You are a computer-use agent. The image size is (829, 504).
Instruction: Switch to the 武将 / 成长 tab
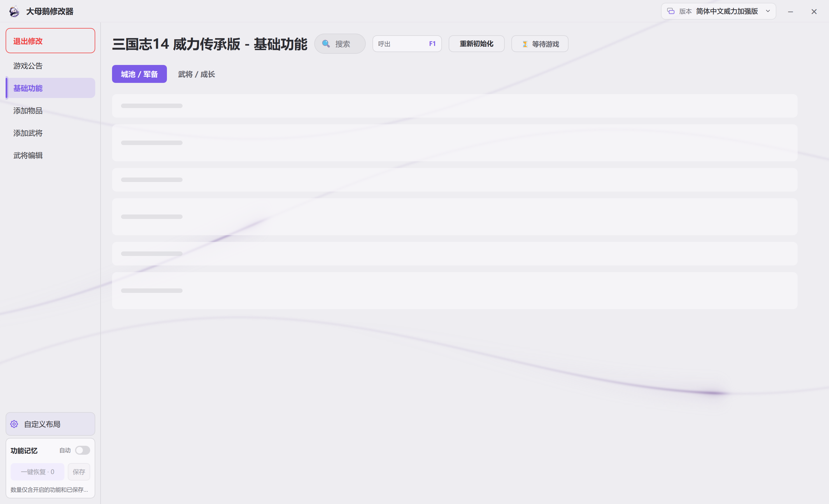coord(197,74)
